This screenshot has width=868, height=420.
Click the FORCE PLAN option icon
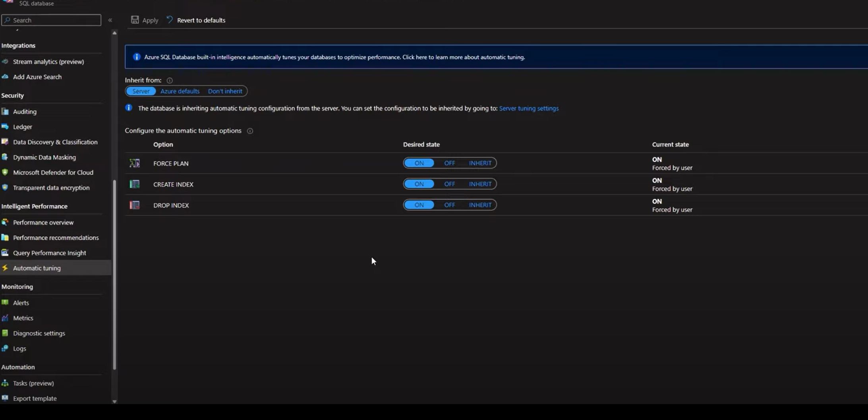click(x=135, y=163)
